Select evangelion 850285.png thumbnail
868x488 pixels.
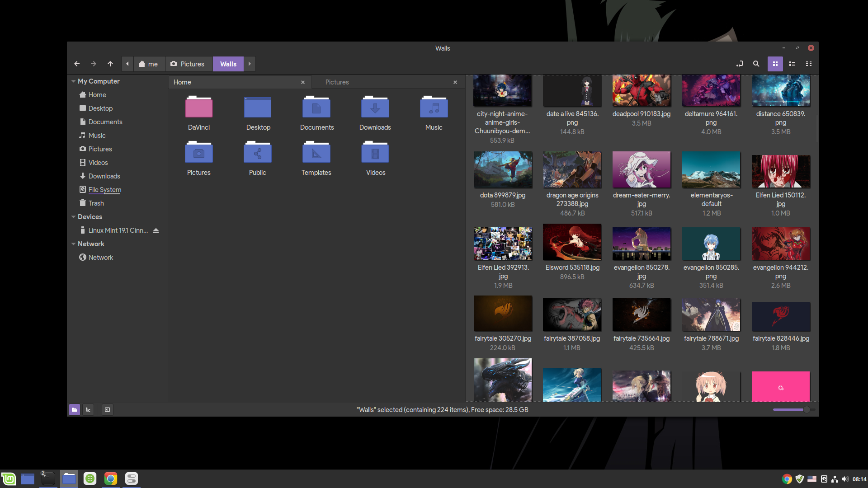[x=711, y=244]
